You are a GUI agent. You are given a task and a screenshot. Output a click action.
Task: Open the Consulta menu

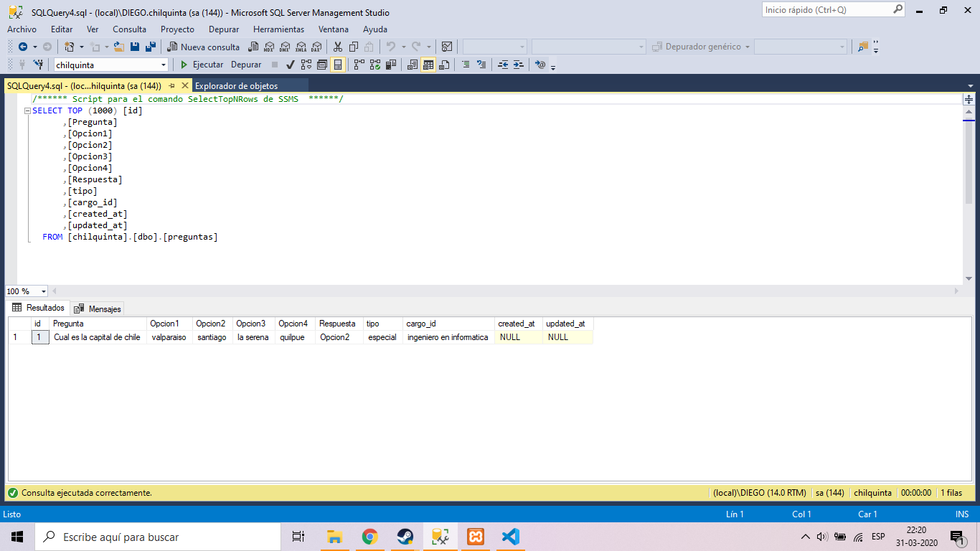click(129, 29)
